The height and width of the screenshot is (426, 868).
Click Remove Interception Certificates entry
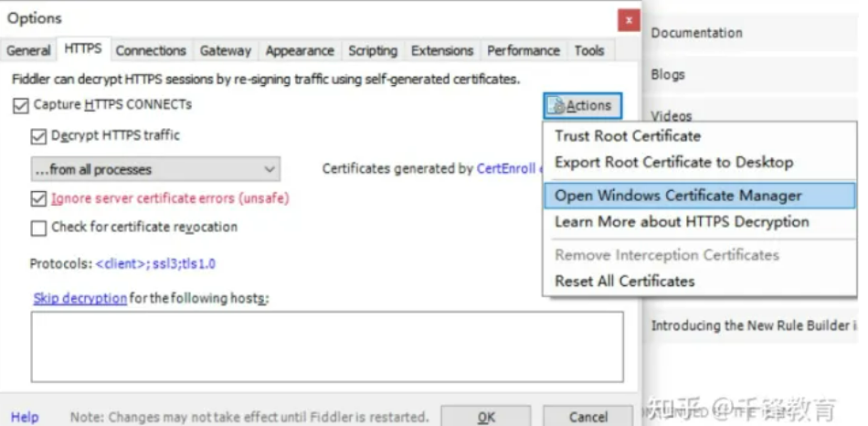(700, 255)
